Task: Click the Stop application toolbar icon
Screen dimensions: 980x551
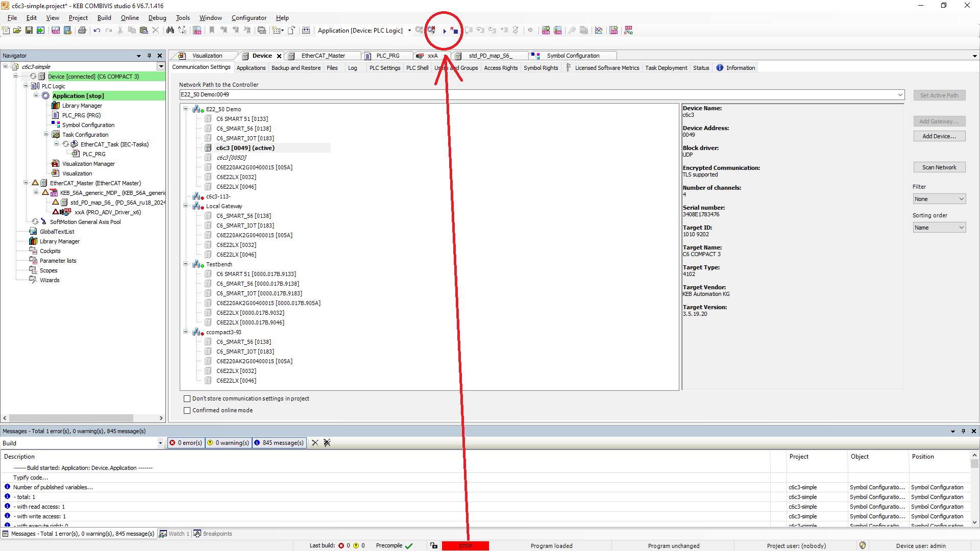Action: [x=454, y=31]
